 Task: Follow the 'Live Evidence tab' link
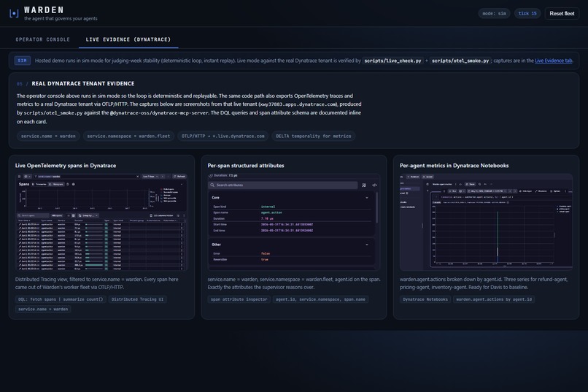coord(554,61)
